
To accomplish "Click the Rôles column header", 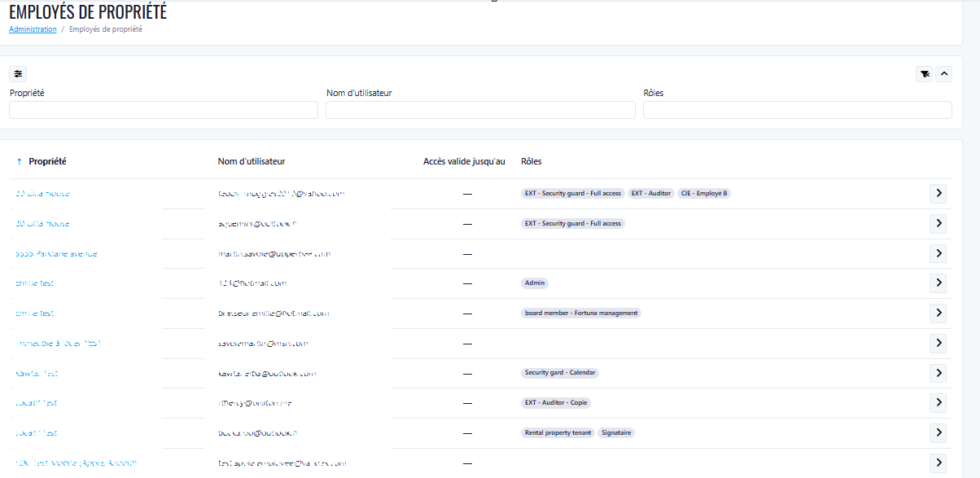I will tap(532, 161).
